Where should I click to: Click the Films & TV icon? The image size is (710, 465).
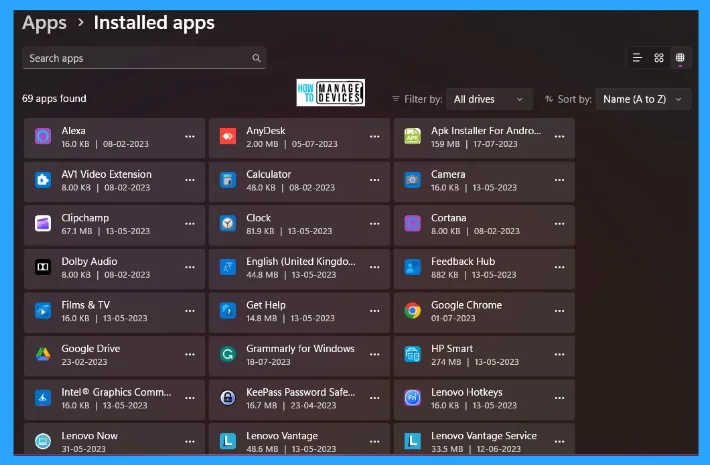pyautogui.click(x=43, y=311)
